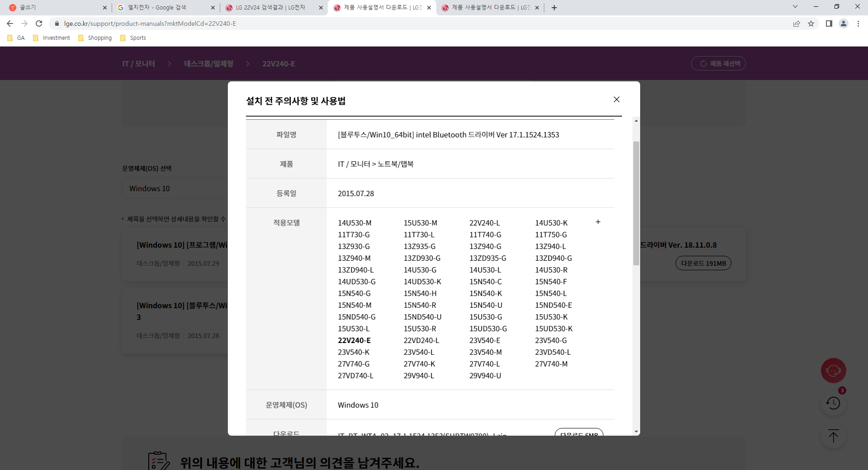Click the dialog scrollbar up arrow
Image resolution: width=868 pixels, height=470 pixels.
click(636, 121)
